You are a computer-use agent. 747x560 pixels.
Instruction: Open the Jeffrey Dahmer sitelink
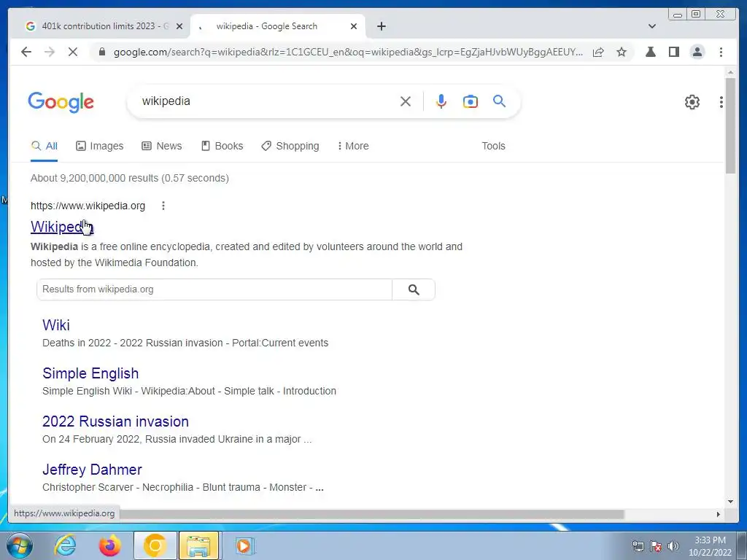[x=92, y=469]
